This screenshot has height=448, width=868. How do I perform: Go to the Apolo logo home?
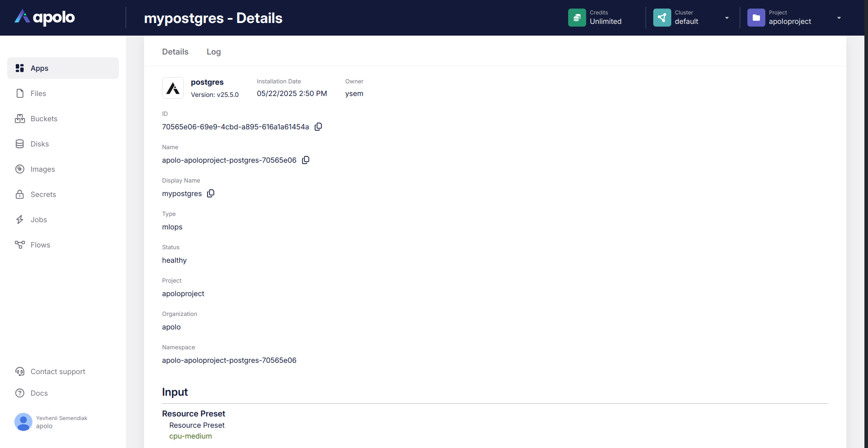click(45, 18)
